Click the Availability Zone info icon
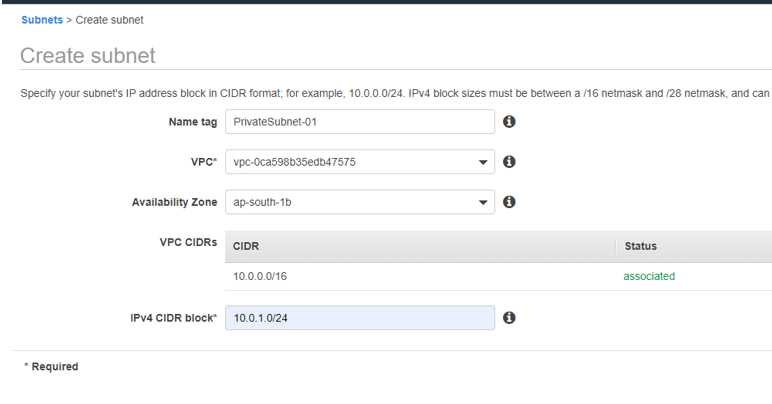772x404 pixels. [x=508, y=202]
